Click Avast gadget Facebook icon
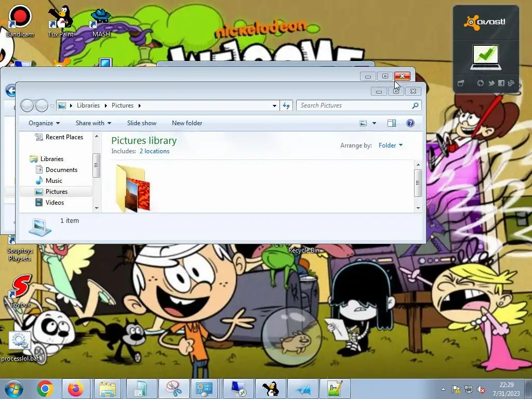The width and height of the screenshot is (532, 399). pos(501,83)
